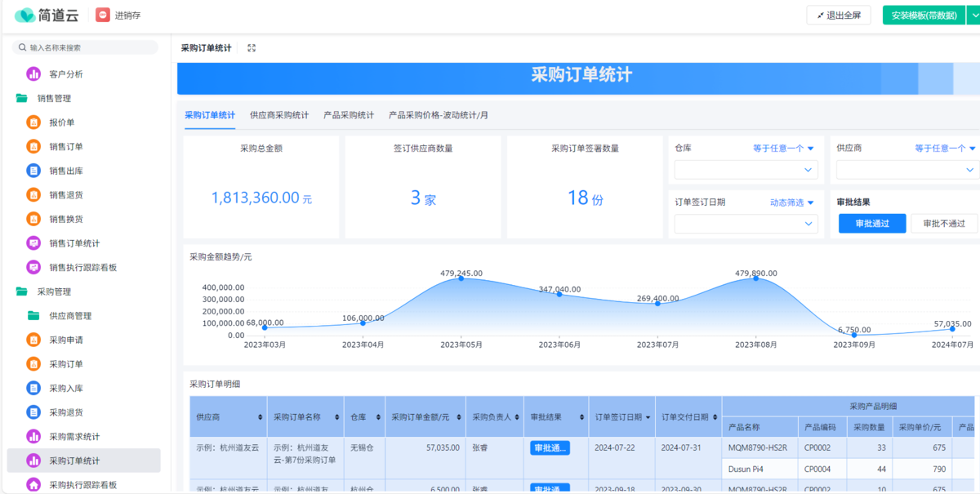Switch to 产品采购统计 tab

click(x=349, y=115)
